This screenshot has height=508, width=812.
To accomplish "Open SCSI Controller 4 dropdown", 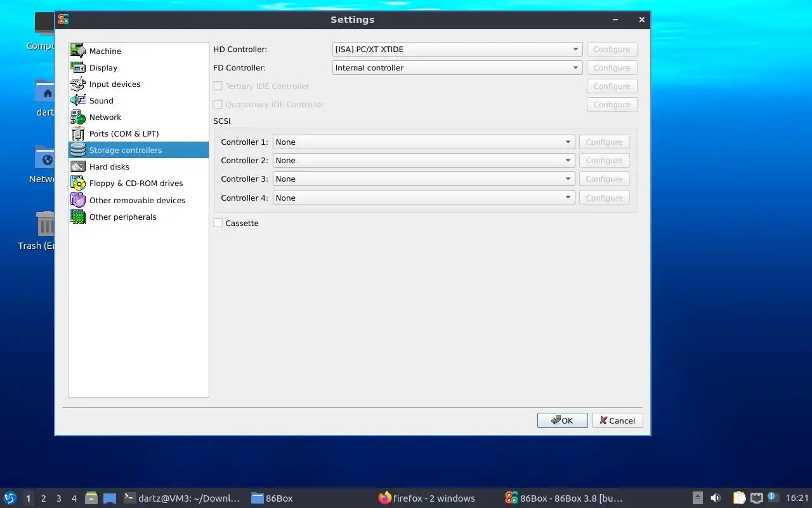I will pos(424,197).
